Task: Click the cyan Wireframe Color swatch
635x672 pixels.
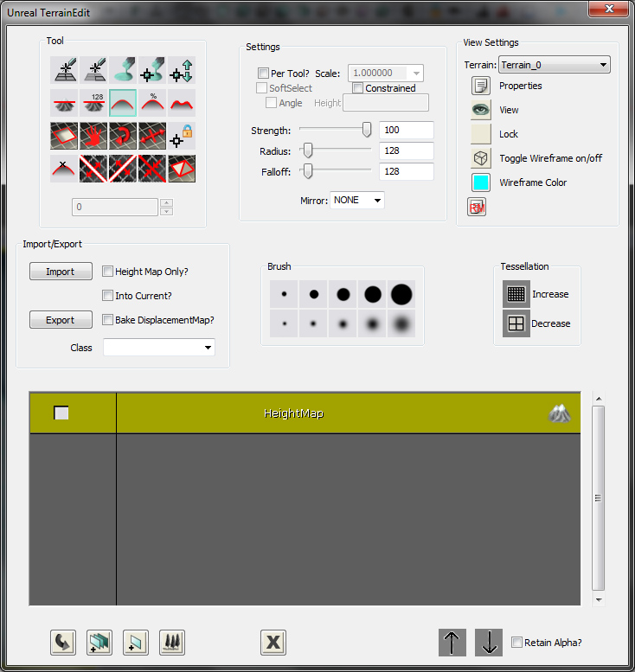Action: (481, 182)
